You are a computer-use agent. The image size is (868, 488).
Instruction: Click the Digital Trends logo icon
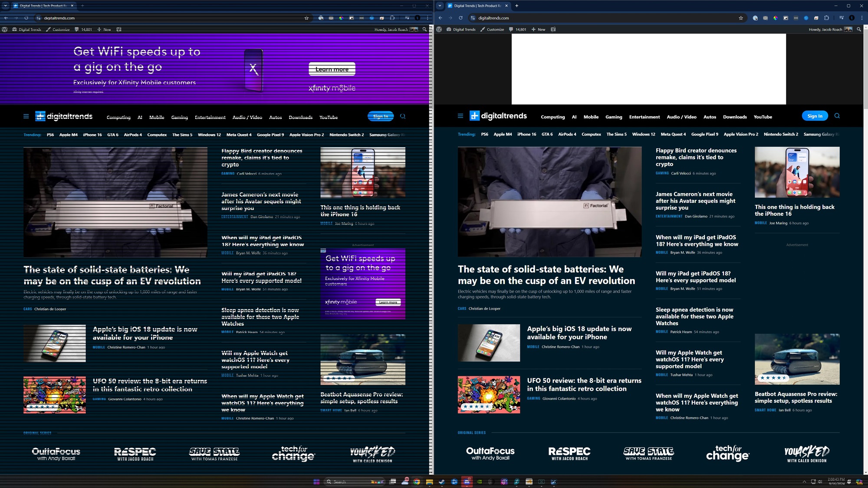click(x=40, y=116)
